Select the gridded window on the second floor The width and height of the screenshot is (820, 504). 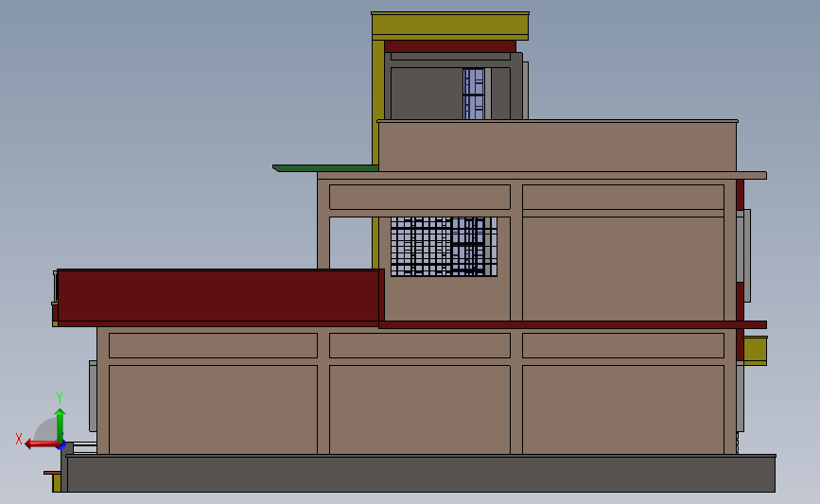pyautogui.click(x=444, y=246)
